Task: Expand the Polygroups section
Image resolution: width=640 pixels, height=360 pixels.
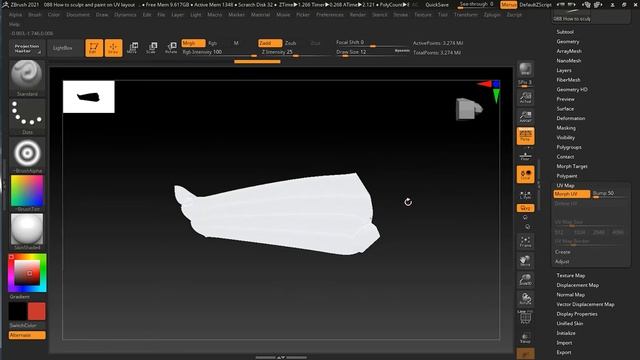Action: pos(569,147)
